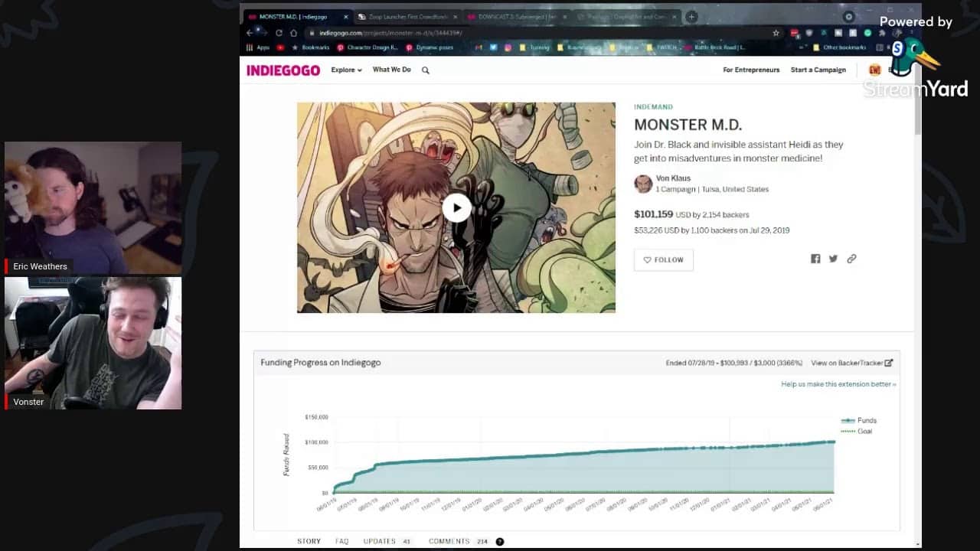Switch to the FAQ tab
Screen dimensions: 980x551
(x=341, y=541)
